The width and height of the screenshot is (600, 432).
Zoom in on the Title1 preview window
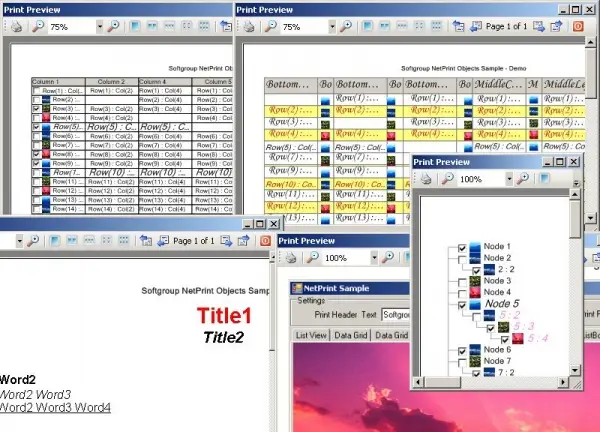(x=33, y=241)
